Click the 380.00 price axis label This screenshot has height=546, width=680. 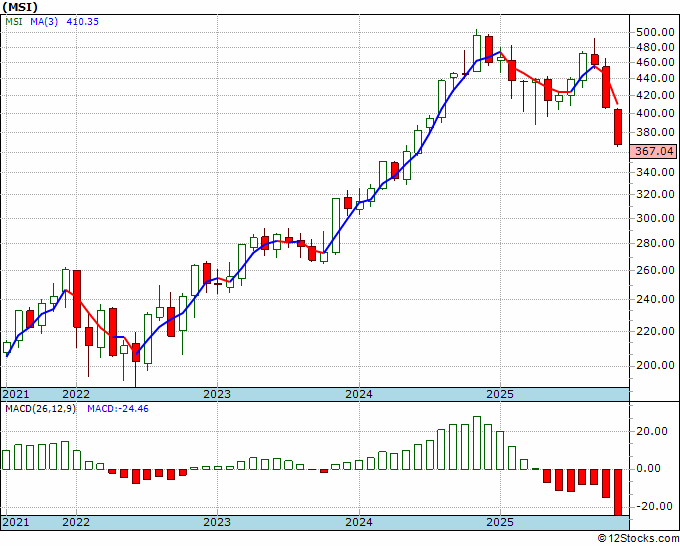coord(655,132)
